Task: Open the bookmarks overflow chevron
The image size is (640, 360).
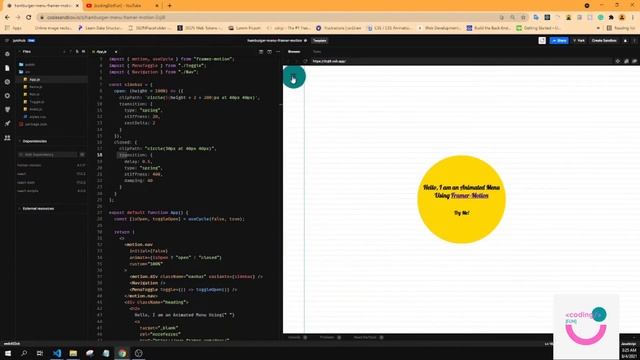Action: tap(598, 28)
